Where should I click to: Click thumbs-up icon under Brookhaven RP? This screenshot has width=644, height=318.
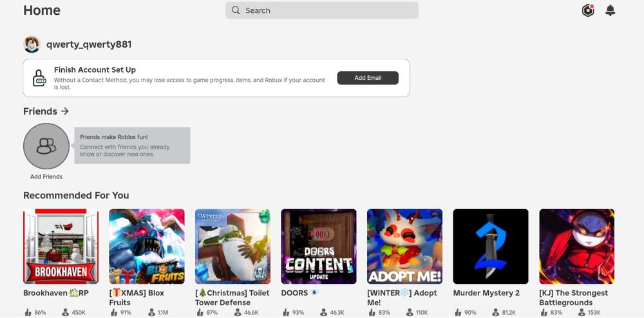[28, 313]
